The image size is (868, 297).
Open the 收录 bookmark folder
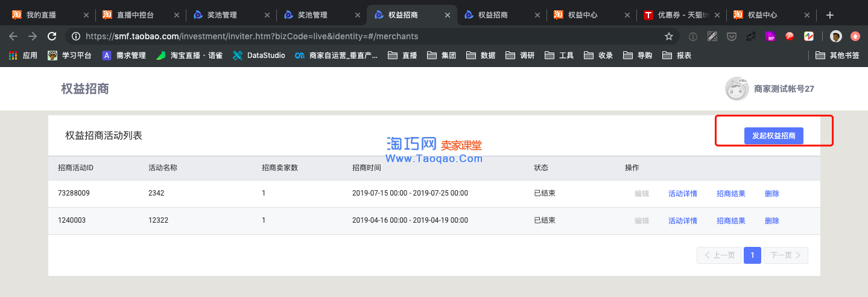(598, 56)
